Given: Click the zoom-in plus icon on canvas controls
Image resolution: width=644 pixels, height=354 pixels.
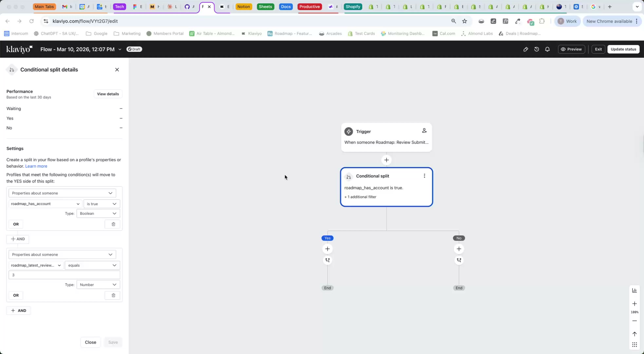Looking at the screenshot, I should 635,304.
